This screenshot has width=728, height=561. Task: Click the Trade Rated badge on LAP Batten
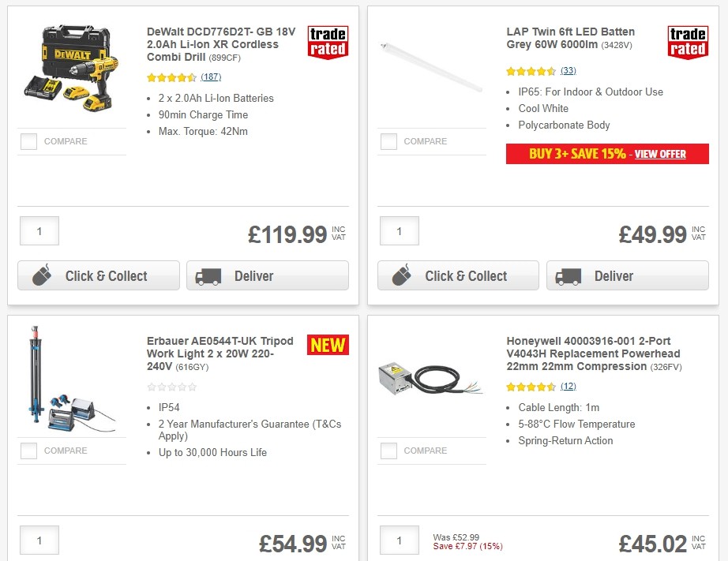click(x=688, y=43)
